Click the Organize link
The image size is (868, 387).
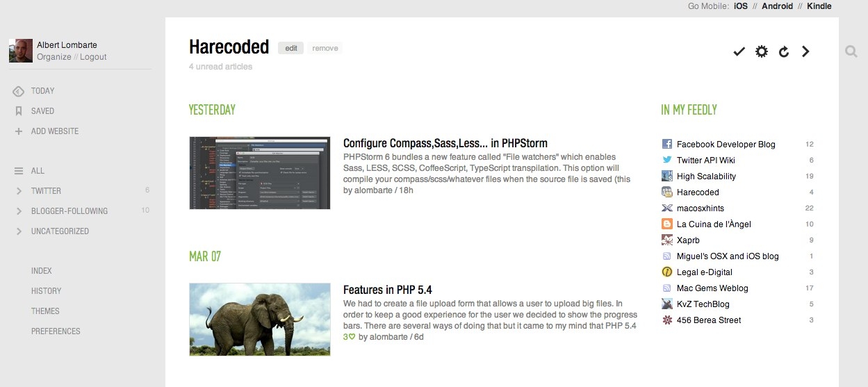54,57
